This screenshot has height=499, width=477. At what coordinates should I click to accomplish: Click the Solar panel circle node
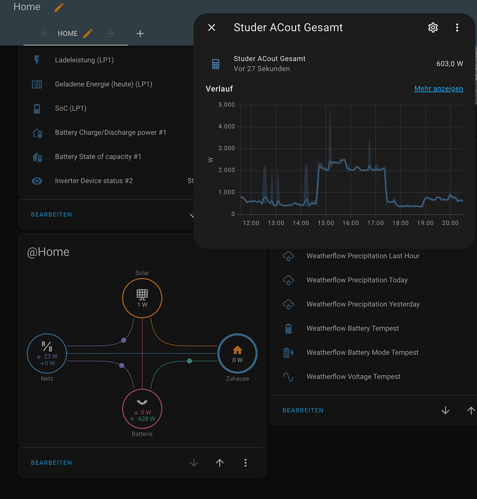[142, 298]
